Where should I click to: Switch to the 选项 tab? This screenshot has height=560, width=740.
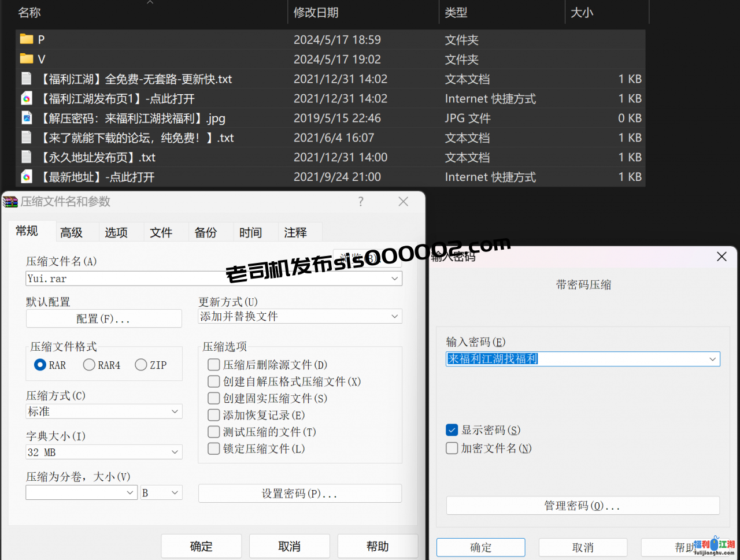point(116,232)
